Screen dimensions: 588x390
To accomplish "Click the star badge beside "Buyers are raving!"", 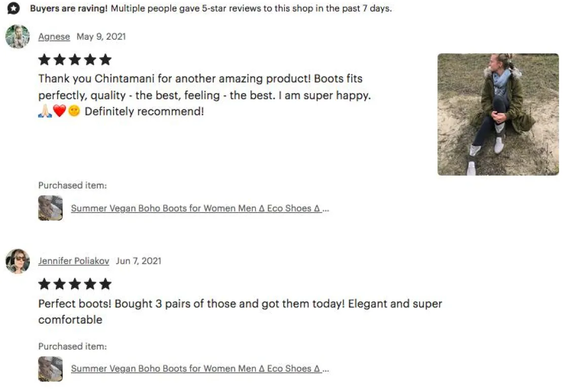I will tap(14, 8).
